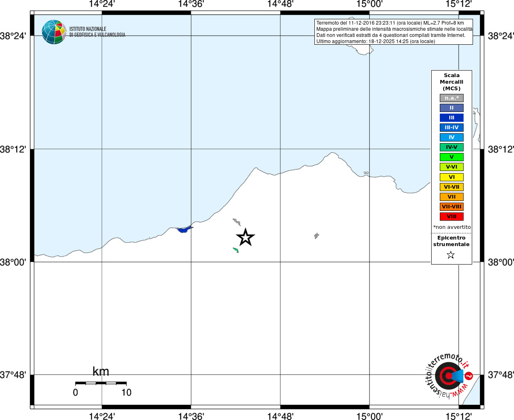
Task: Click the 'Epicentro strumentale' legend label
Action: (x=451, y=241)
